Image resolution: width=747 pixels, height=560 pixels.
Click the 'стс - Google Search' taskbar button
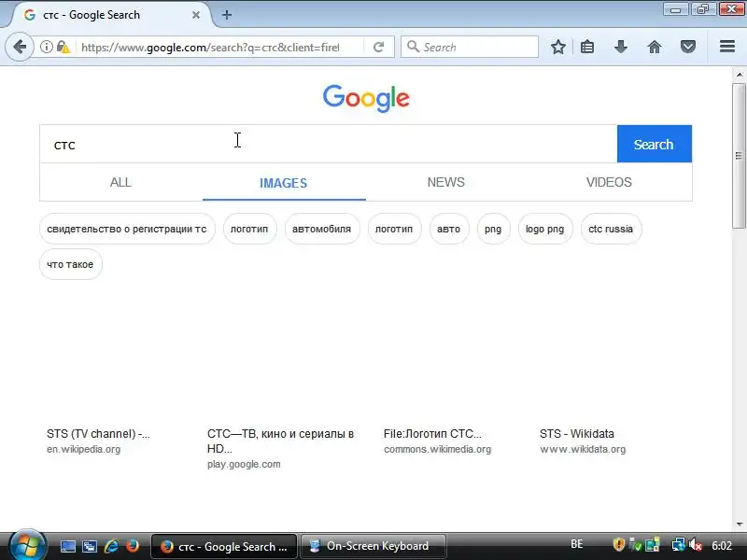pos(224,546)
